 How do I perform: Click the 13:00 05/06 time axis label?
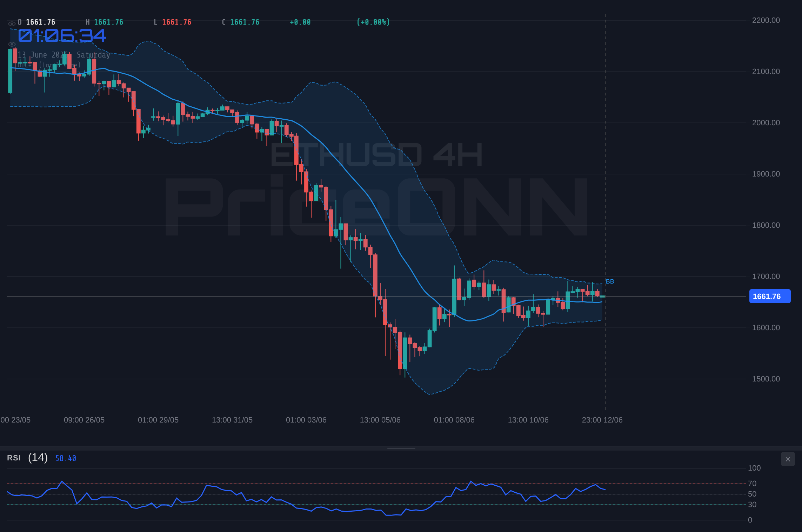click(x=380, y=420)
